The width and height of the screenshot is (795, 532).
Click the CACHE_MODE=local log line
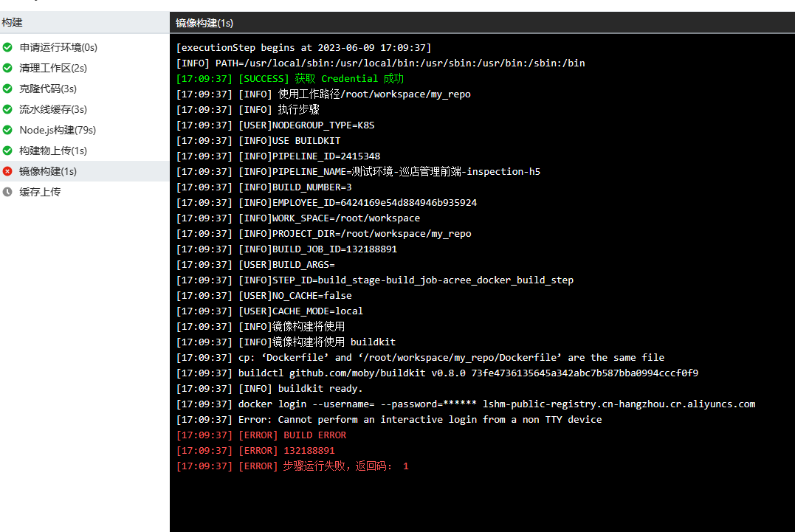(269, 311)
